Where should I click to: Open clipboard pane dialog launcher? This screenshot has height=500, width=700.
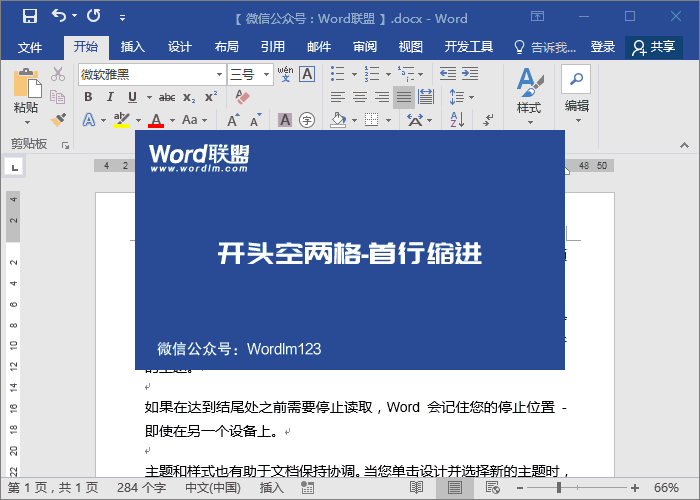pyautogui.click(x=66, y=145)
